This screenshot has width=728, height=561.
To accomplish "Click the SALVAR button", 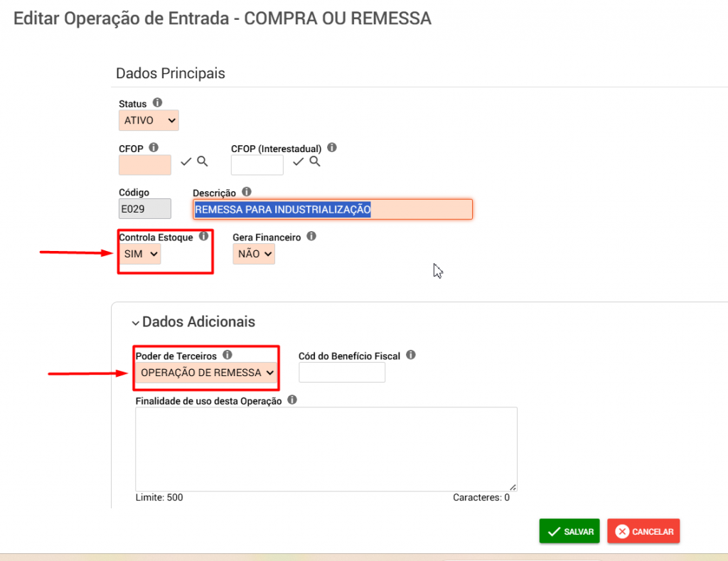I will point(569,531).
